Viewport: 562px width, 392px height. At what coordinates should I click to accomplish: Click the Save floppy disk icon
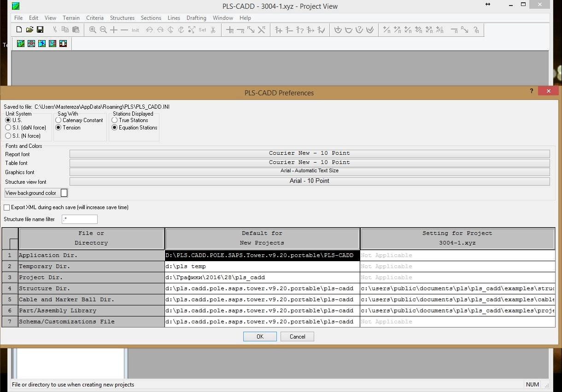(40, 30)
